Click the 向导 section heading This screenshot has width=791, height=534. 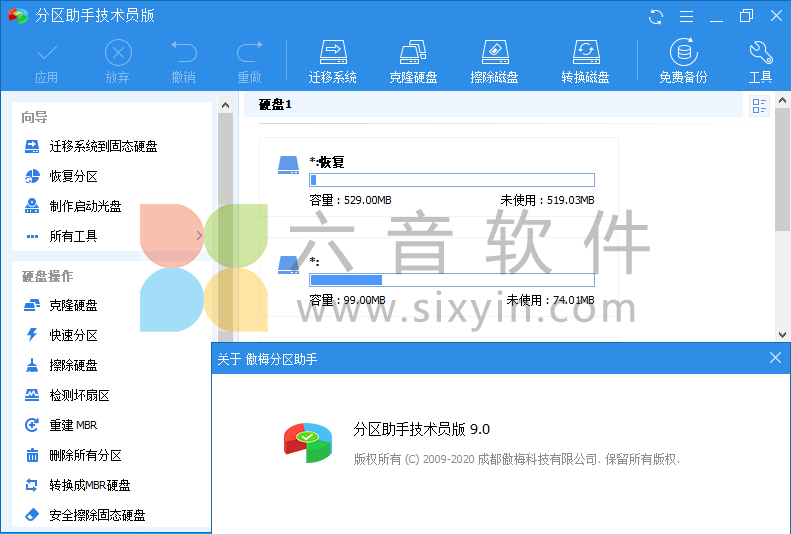tap(34, 117)
